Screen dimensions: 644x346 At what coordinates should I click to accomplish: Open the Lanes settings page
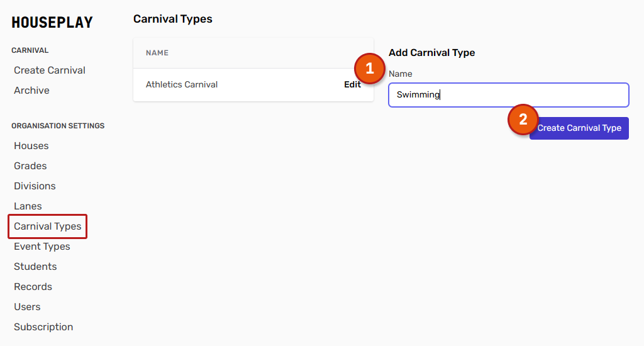(28, 206)
